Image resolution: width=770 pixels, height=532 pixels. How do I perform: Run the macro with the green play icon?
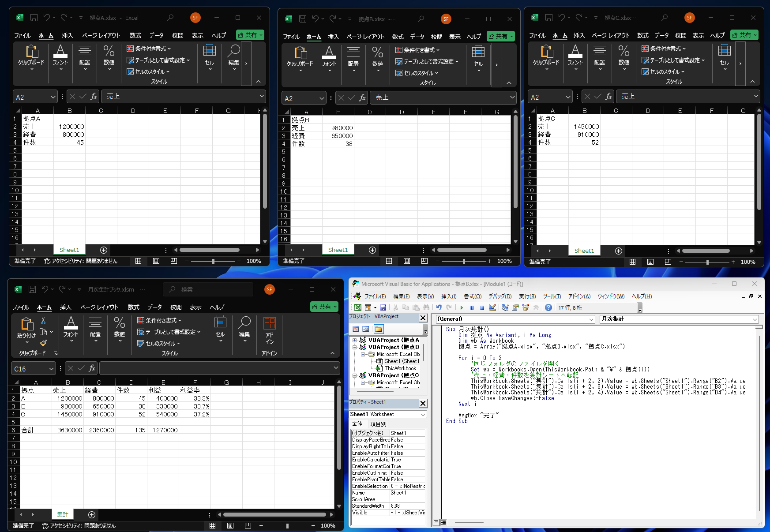pos(462,307)
